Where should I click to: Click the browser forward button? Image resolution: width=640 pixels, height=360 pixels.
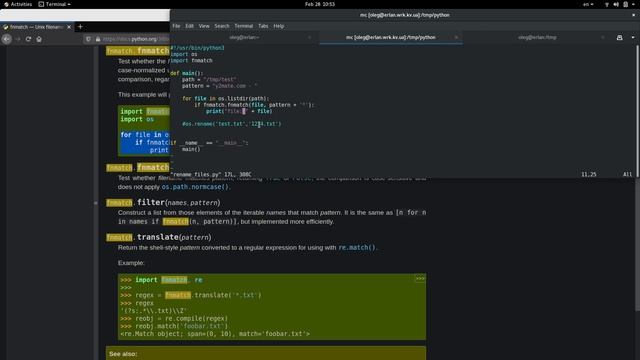pos(18,39)
